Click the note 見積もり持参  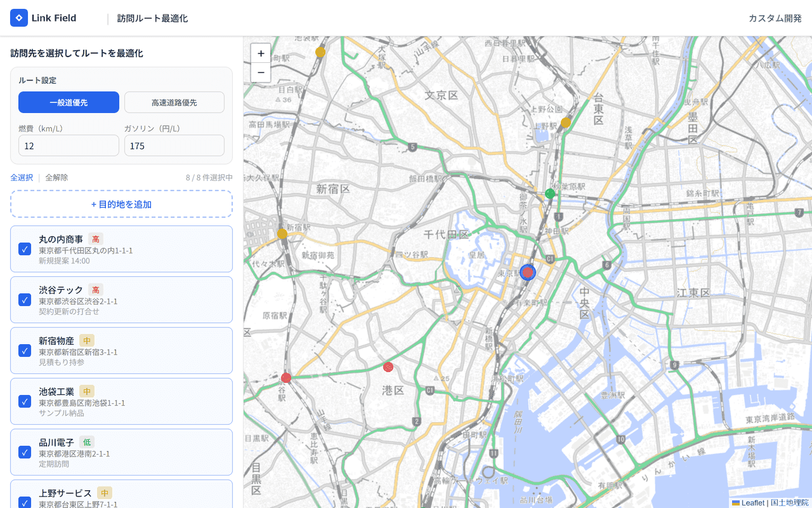click(62, 362)
